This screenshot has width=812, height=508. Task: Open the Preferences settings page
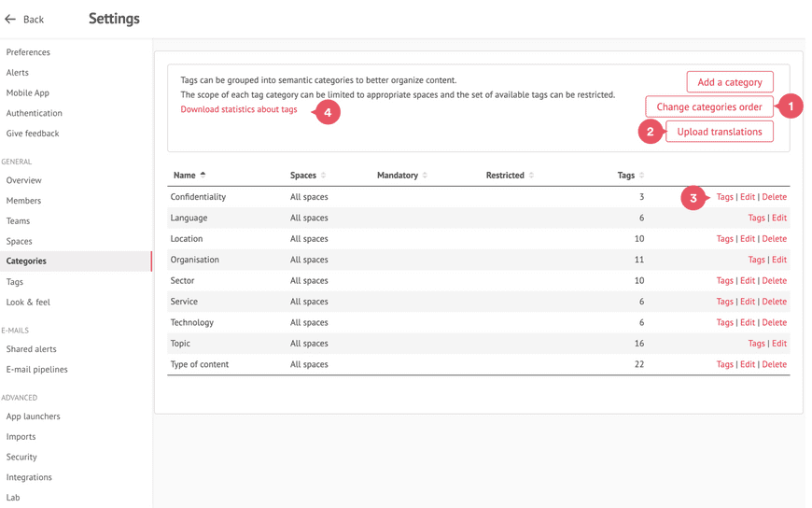click(x=28, y=52)
